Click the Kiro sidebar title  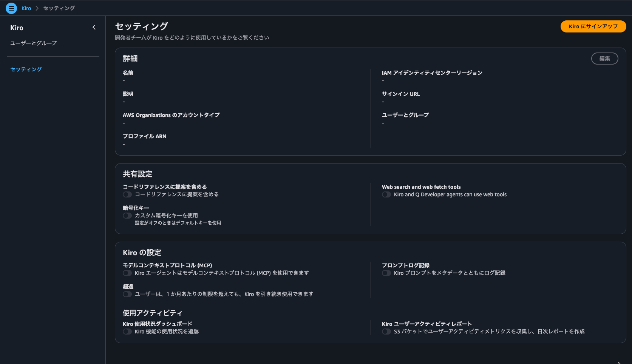[x=17, y=28]
